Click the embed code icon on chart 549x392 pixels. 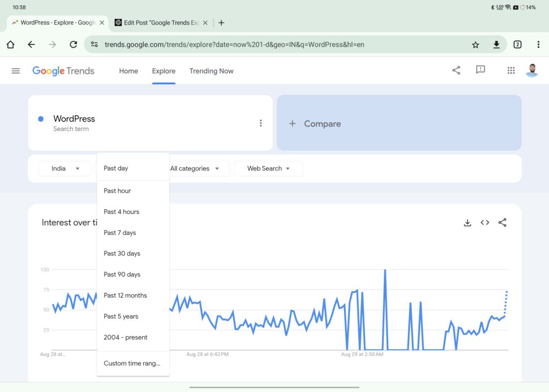(x=485, y=223)
